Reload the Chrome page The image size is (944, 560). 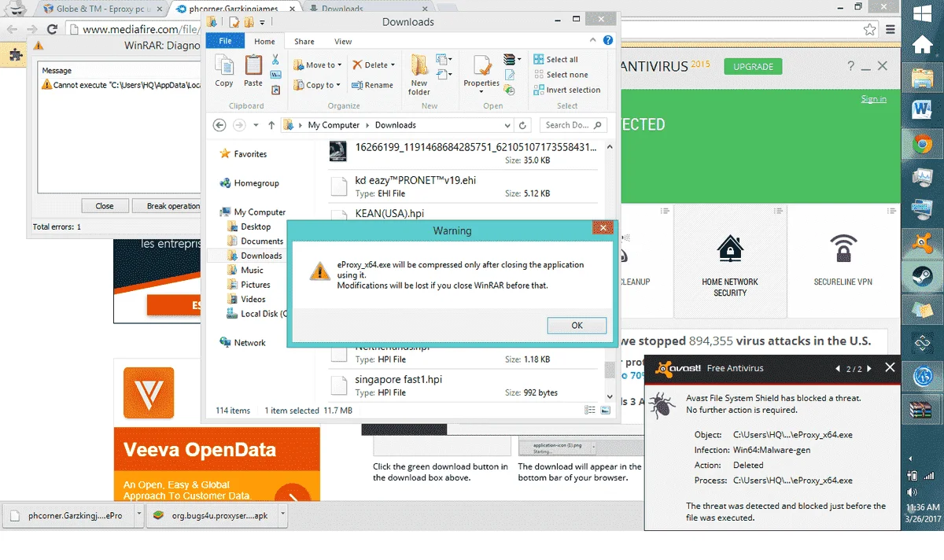(x=52, y=30)
